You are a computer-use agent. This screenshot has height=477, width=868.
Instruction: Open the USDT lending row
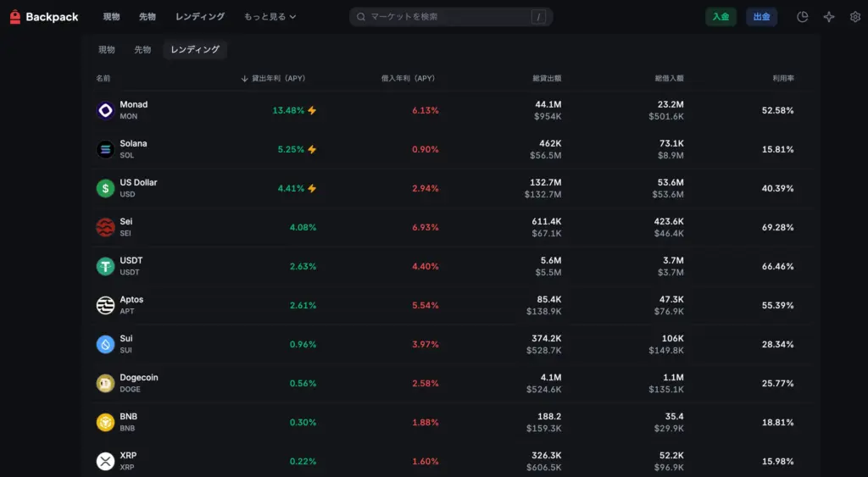[x=449, y=266]
